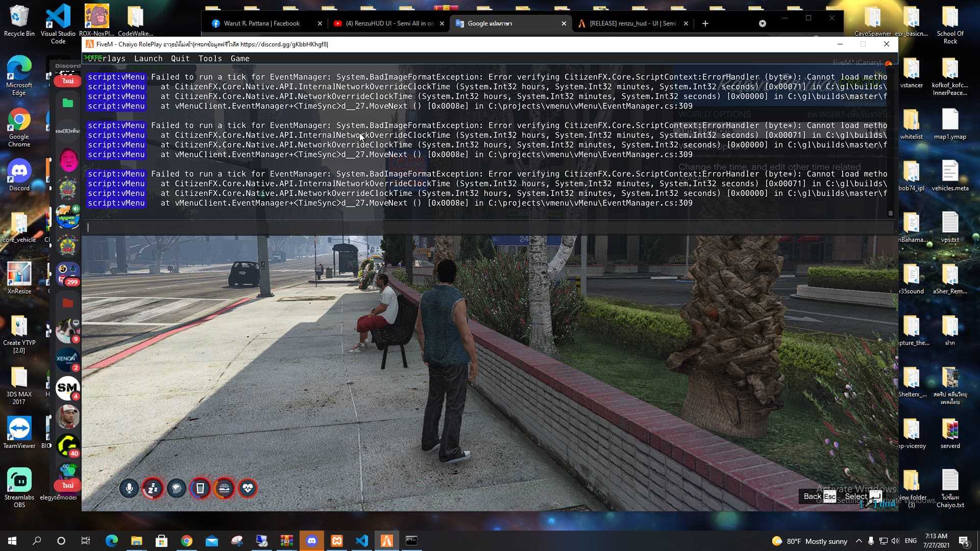Expand hidden system tray icons
The width and height of the screenshot is (980, 551).
tap(859, 541)
